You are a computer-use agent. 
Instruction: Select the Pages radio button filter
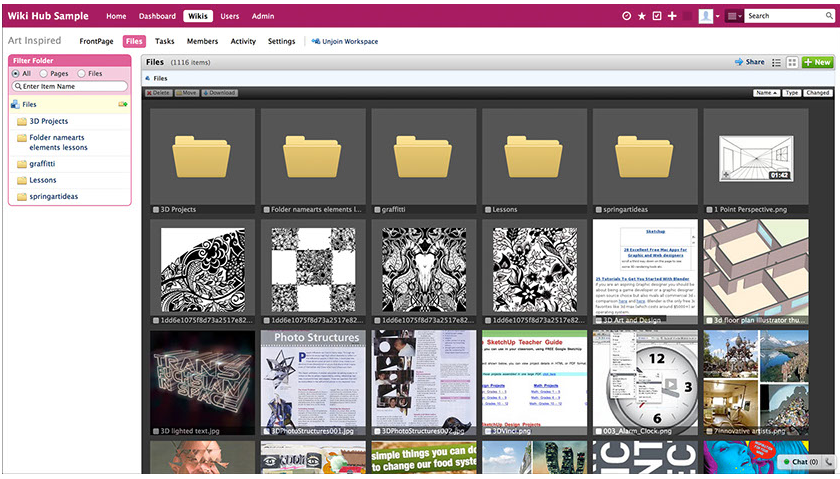(44, 73)
